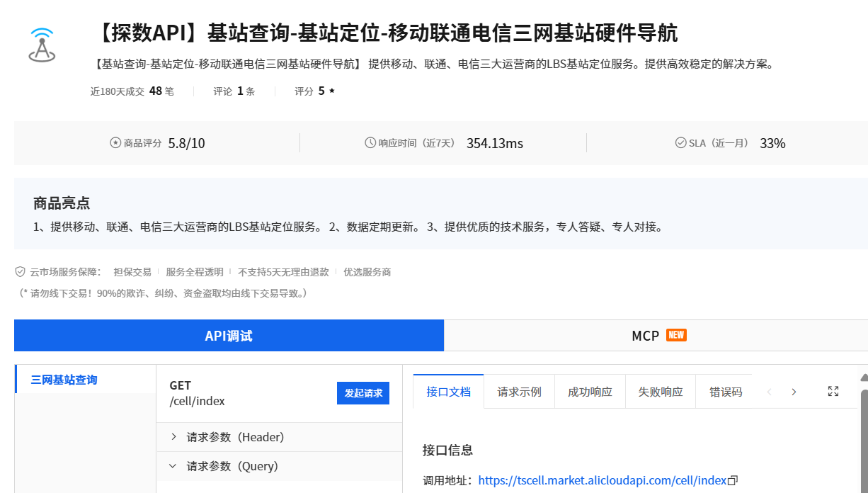Image resolution: width=868 pixels, height=493 pixels.
Task: Click the right chevron in the tab bar
Action: coord(794,391)
